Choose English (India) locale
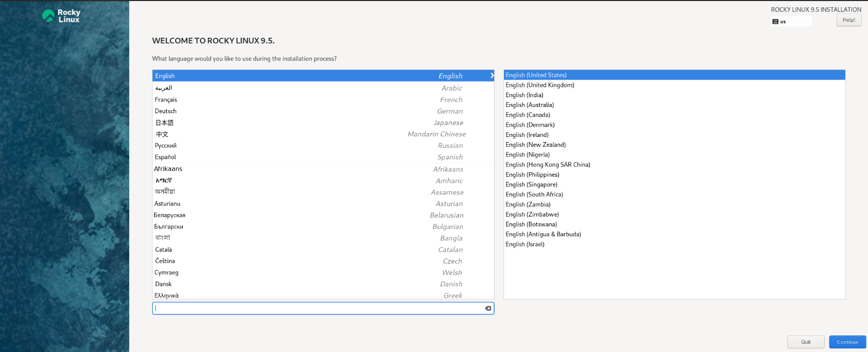The image size is (868, 352). pyautogui.click(x=674, y=95)
